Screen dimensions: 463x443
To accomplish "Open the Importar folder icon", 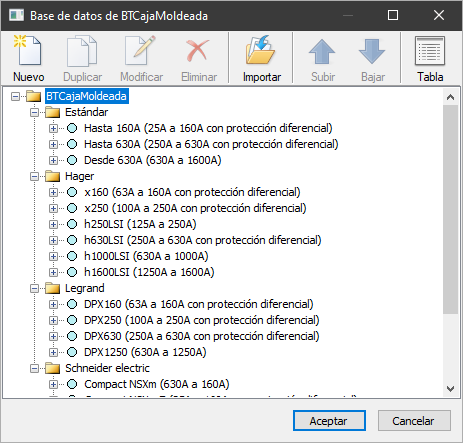I will (261, 50).
